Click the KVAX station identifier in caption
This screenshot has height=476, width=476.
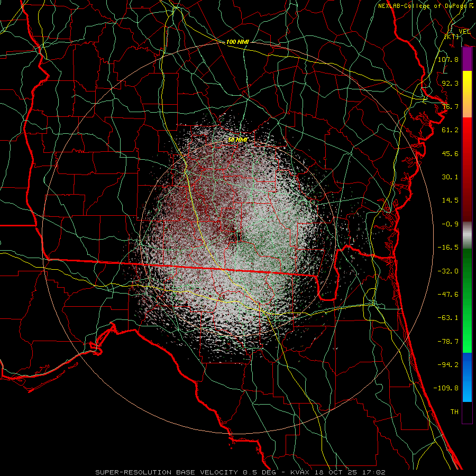point(300,472)
